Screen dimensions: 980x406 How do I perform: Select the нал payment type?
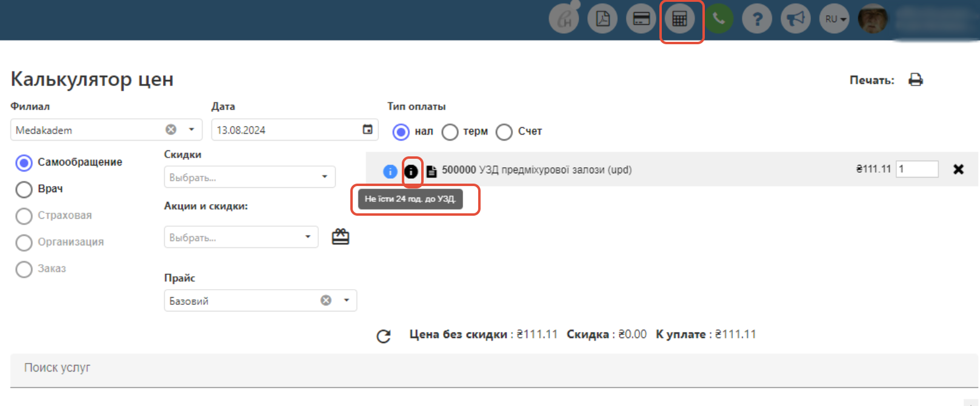point(401,131)
